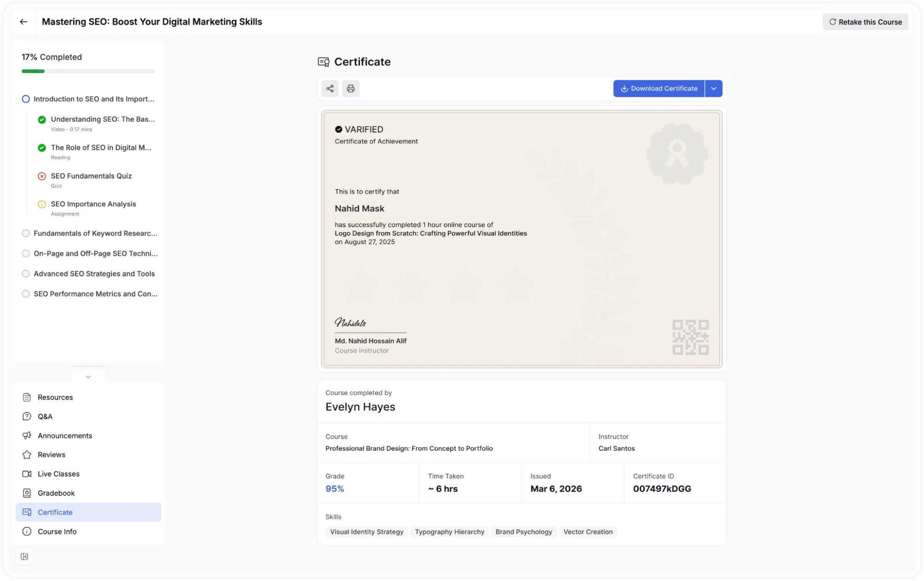Image resolution: width=924 pixels, height=581 pixels.
Task: Click the Visual Identity Strategy skill tag
Action: point(367,532)
